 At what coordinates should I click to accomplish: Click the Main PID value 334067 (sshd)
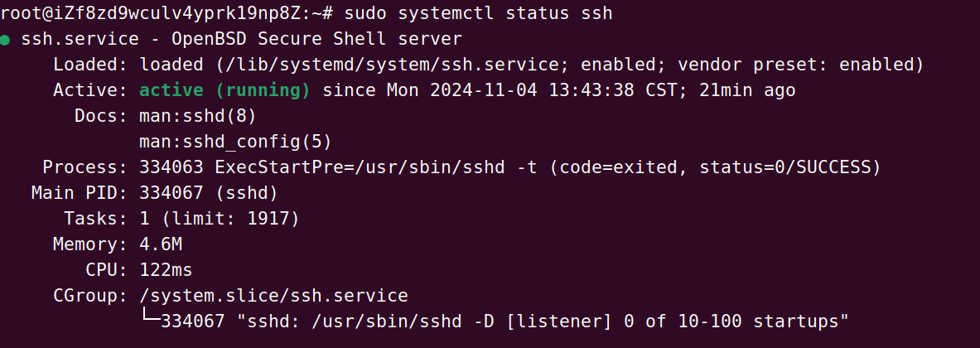209,193
